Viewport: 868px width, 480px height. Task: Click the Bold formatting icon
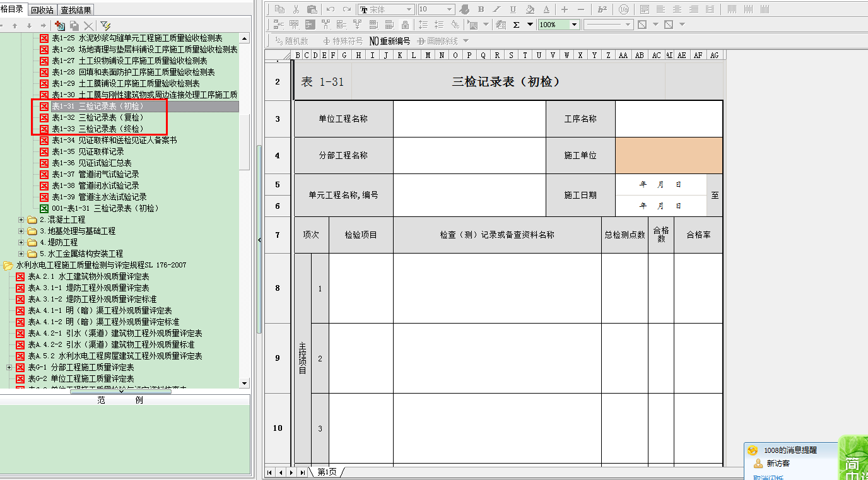[x=481, y=9]
